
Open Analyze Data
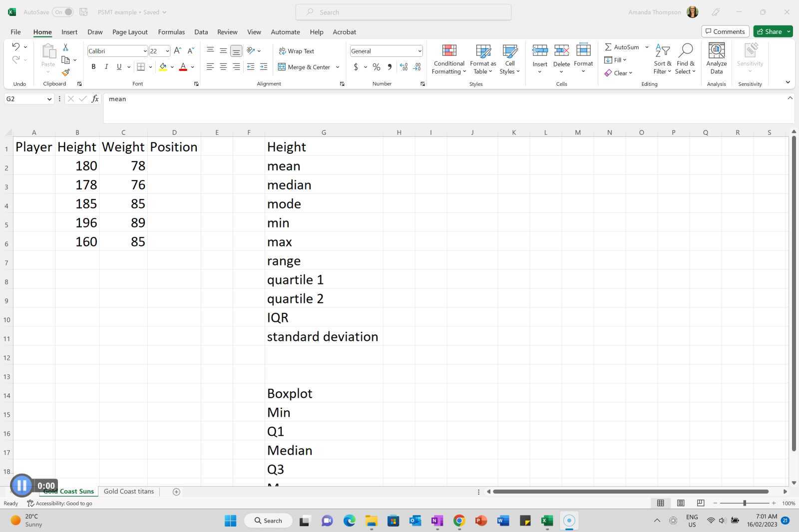pyautogui.click(x=716, y=58)
